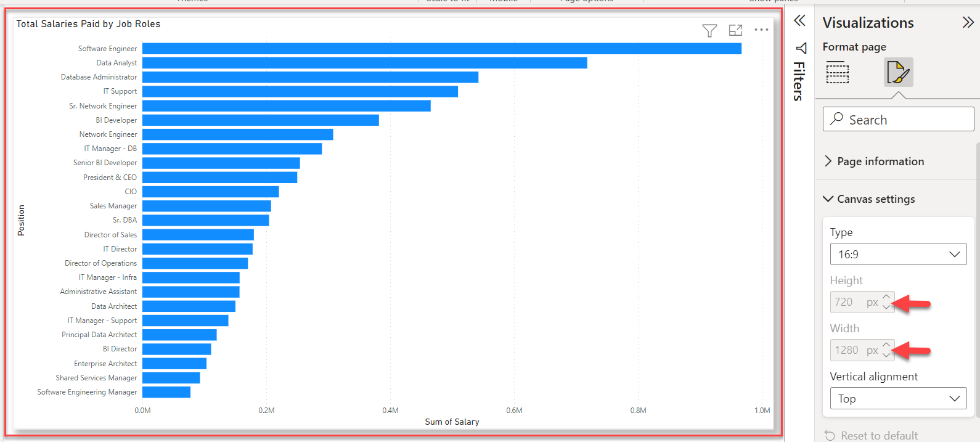This screenshot has width=980, height=442.
Task: Click the '0.2M' axis tick label
Action: tap(266, 410)
